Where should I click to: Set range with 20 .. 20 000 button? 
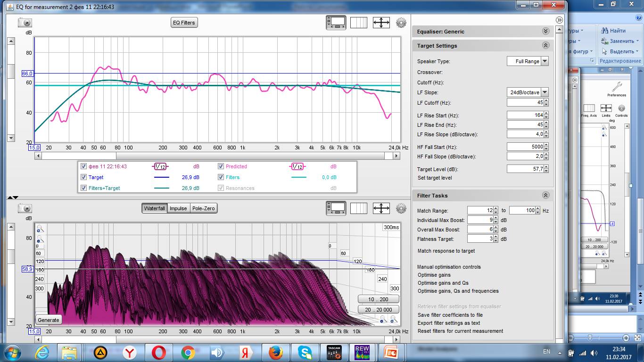(378, 310)
